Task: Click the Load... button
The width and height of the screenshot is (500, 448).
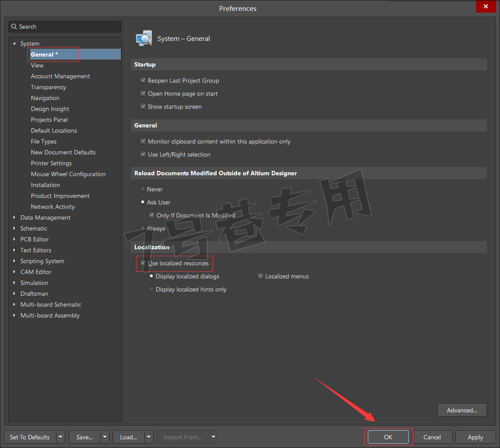Action: pyautogui.click(x=129, y=437)
